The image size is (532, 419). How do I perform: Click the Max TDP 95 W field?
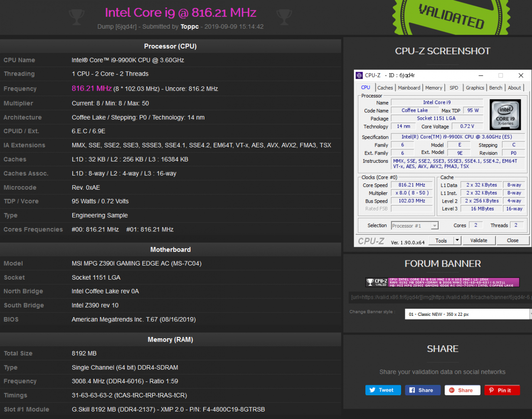[473, 110]
